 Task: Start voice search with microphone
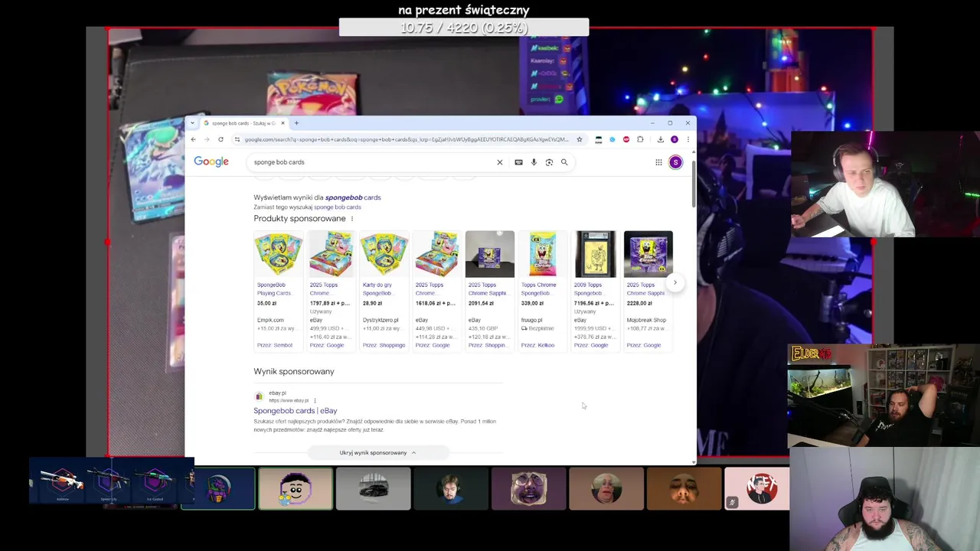pyautogui.click(x=534, y=162)
